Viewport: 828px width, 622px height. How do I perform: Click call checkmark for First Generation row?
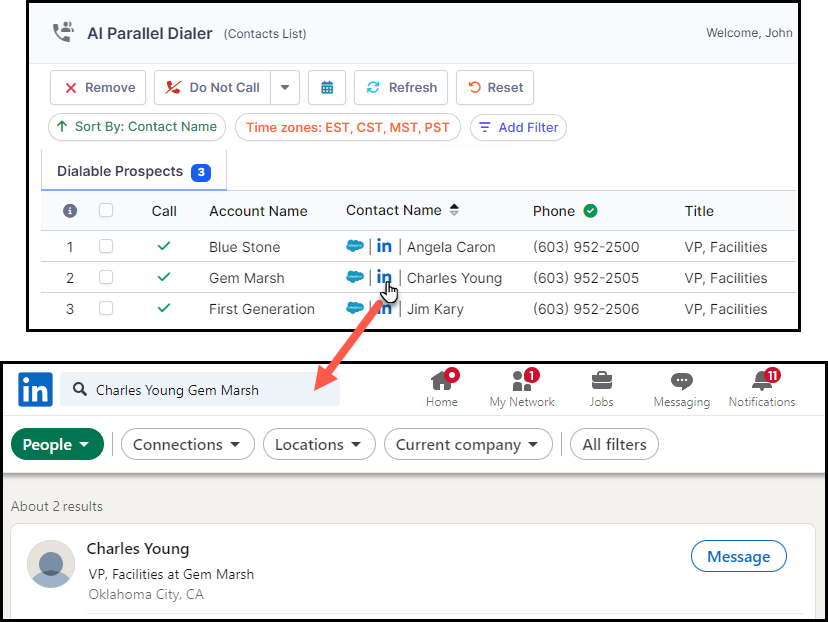(164, 308)
